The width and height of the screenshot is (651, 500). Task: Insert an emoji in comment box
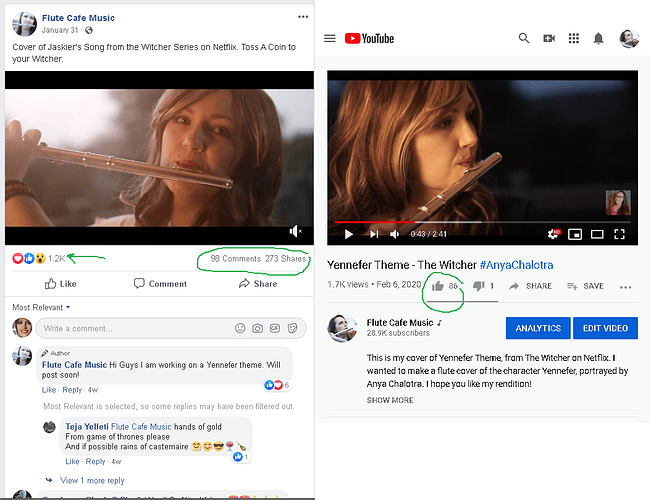(x=240, y=328)
